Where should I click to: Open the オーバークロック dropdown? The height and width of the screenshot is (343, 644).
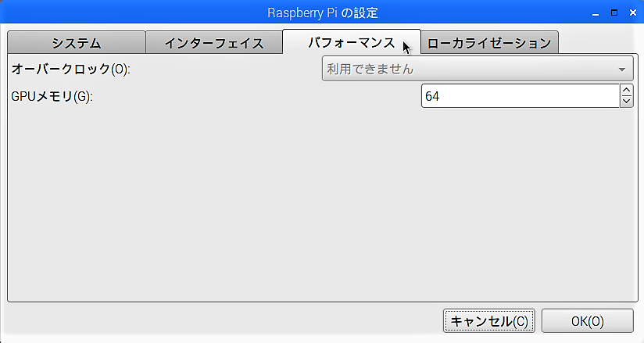478,69
